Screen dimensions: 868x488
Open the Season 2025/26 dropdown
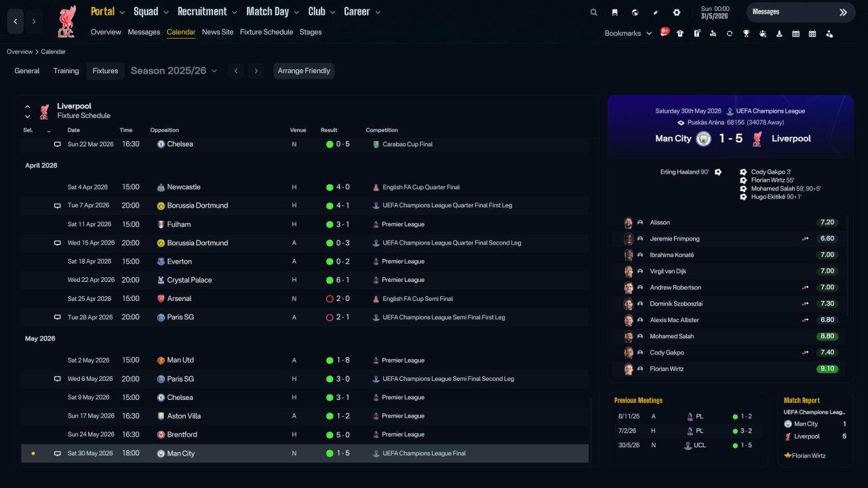point(174,70)
